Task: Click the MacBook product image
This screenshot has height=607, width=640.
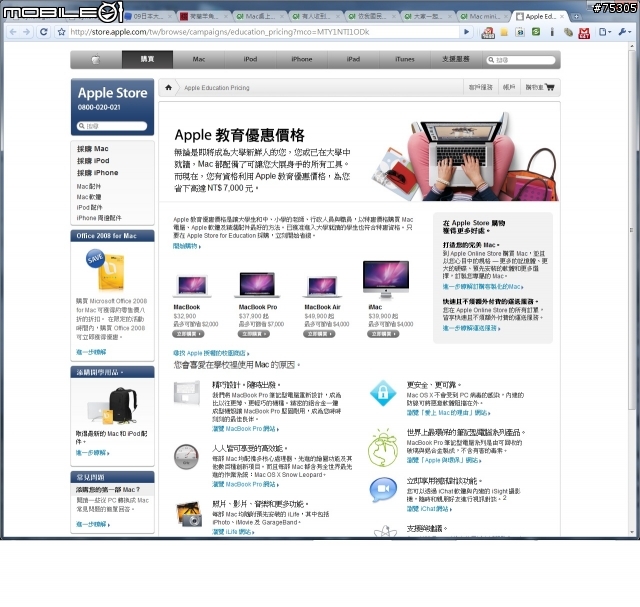Action: pyautogui.click(x=192, y=285)
